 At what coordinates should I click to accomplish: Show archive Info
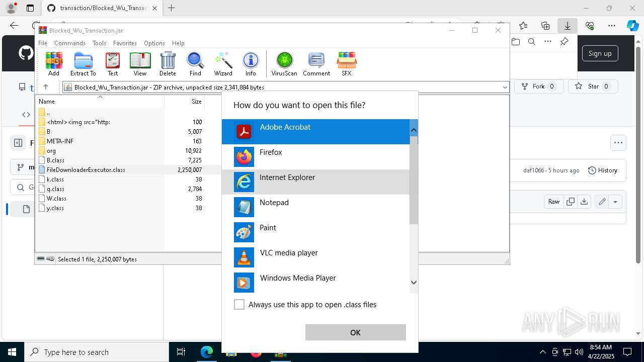[x=251, y=64]
